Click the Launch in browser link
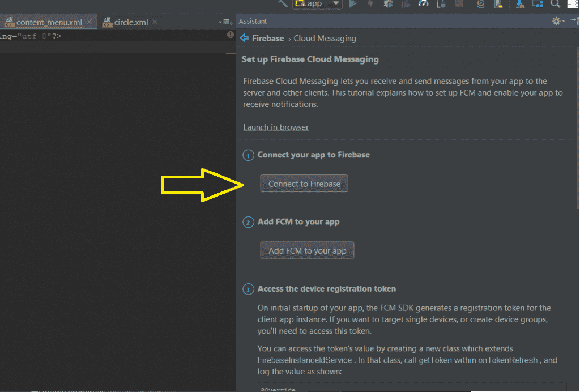580x392 pixels. click(x=276, y=127)
